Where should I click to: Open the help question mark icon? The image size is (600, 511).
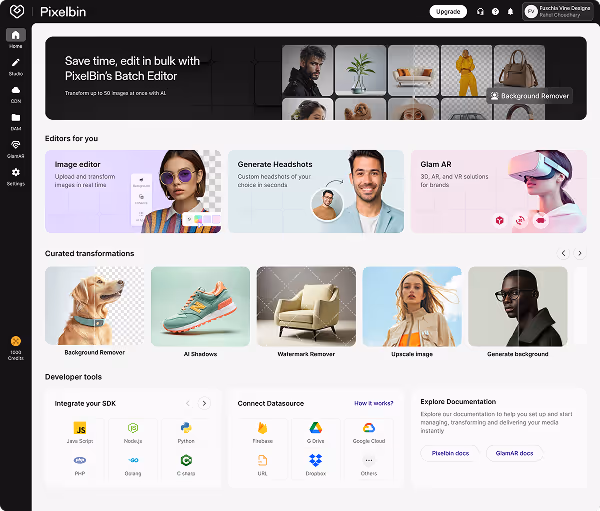495,11
